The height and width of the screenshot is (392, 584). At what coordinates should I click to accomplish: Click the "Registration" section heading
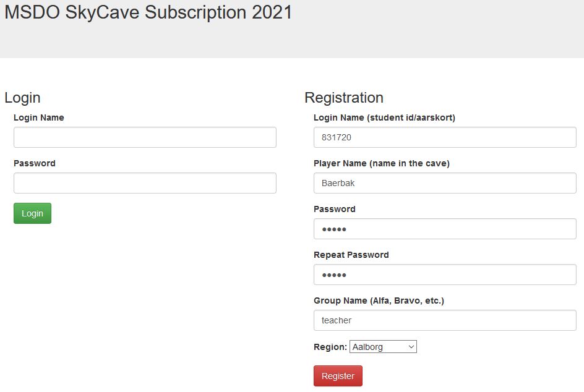point(343,98)
